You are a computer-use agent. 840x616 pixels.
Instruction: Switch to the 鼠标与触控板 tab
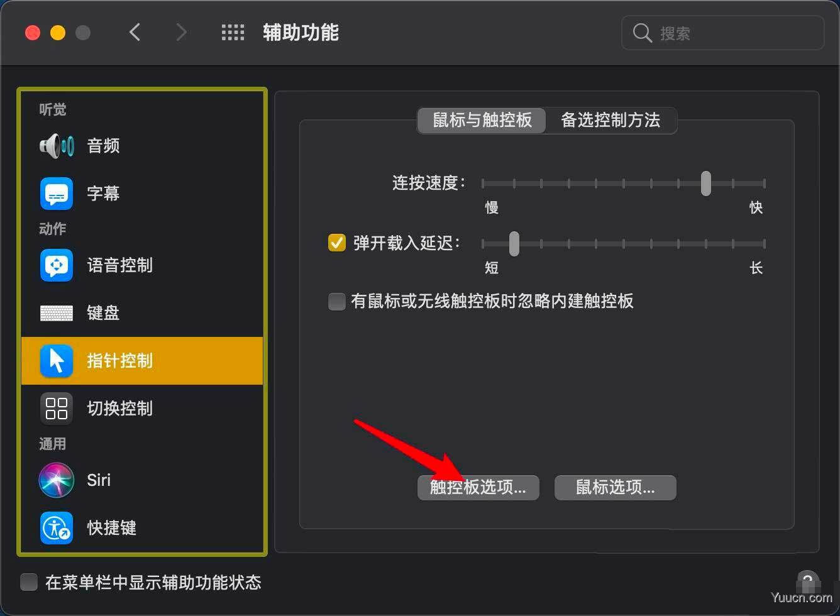tap(482, 120)
